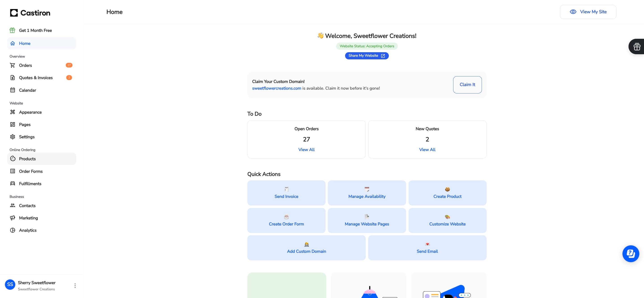Screen dimensions: 644x298
Task: Click Create Product quick action
Action: [447, 193]
